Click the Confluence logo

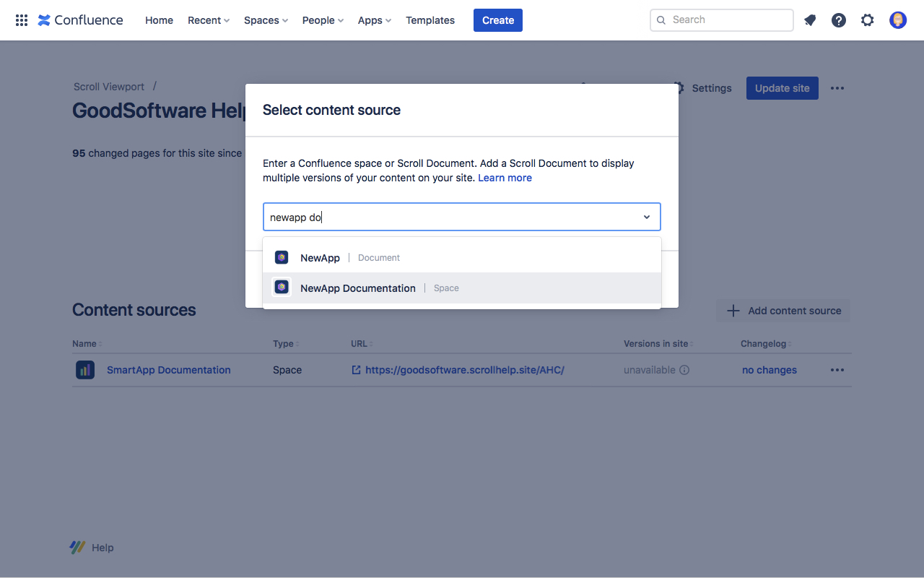coord(80,20)
